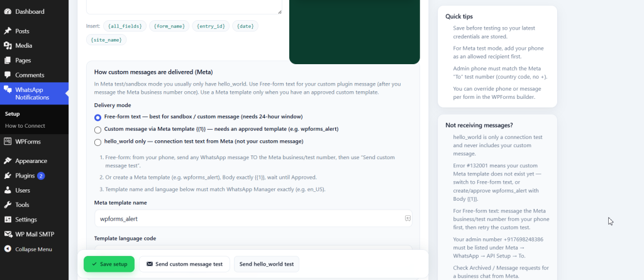Screen dimensions: 644x280
Task: Open WP Mail SMTP menu item
Action: point(34,234)
